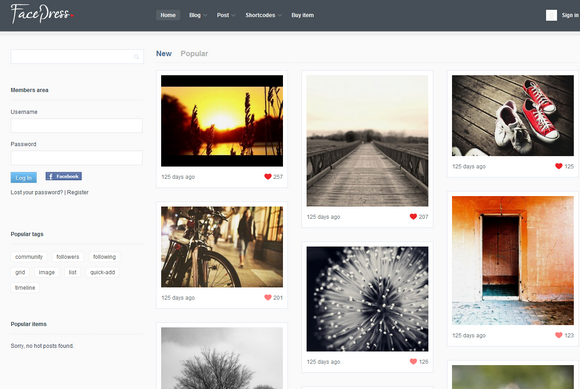Open the dandelion macro photo thumbnail

[x=367, y=299]
